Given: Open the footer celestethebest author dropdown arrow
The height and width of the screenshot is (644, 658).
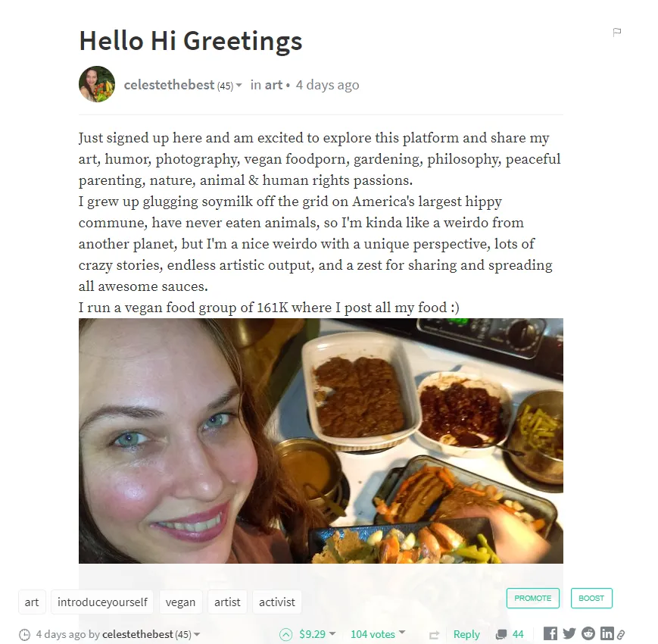Looking at the screenshot, I should (x=197, y=634).
